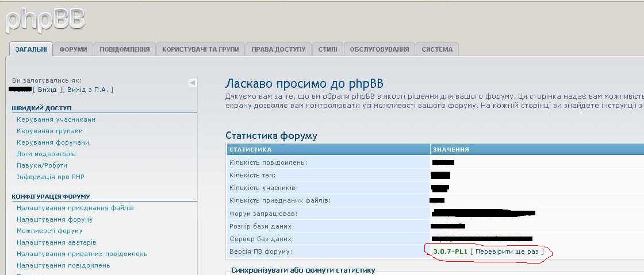The height and width of the screenshot is (275, 644).
Task: Click Перевірити ще раз version link
Action: click(507, 251)
